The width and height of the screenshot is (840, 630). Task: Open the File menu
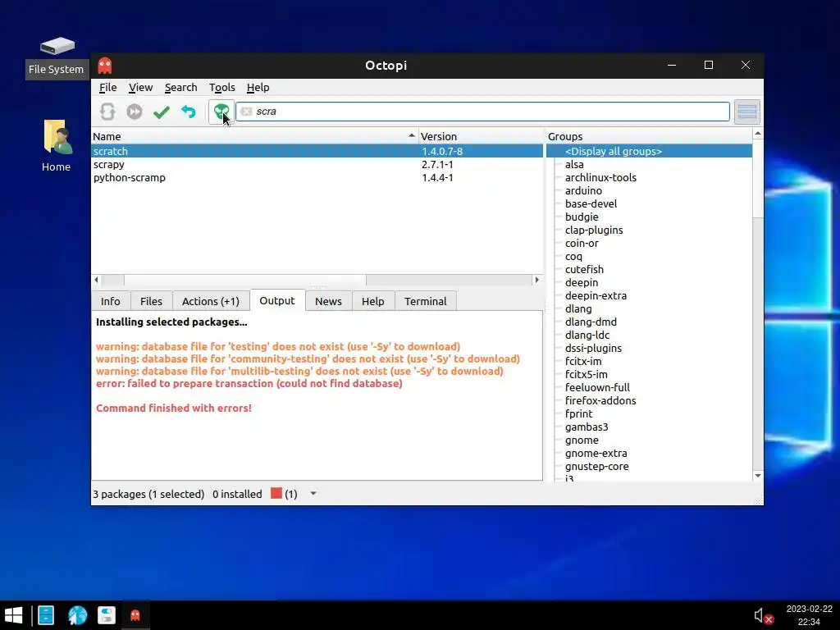(x=107, y=87)
